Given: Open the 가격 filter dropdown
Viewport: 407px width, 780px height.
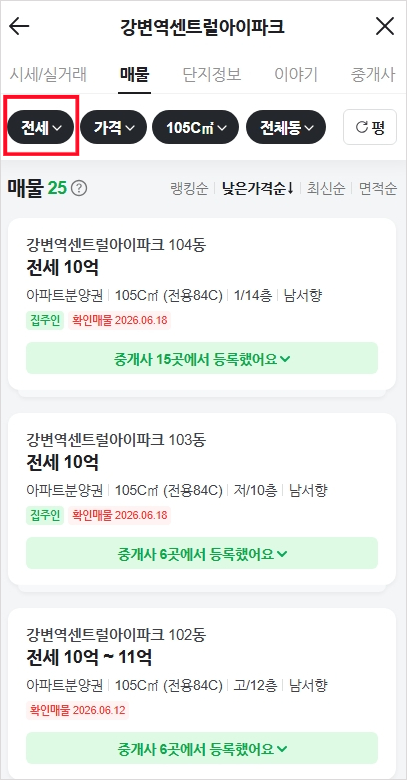Looking at the screenshot, I should click(x=113, y=127).
